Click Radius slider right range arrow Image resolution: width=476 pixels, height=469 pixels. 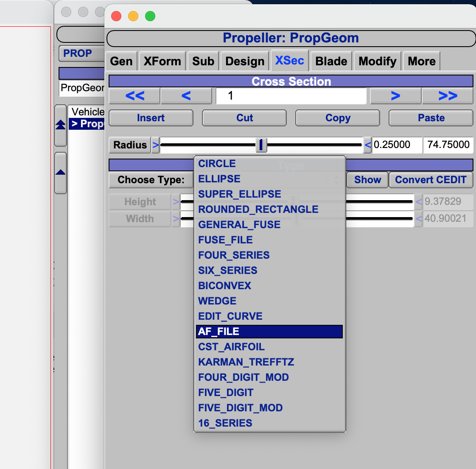pyautogui.click(x=367, y=145)
